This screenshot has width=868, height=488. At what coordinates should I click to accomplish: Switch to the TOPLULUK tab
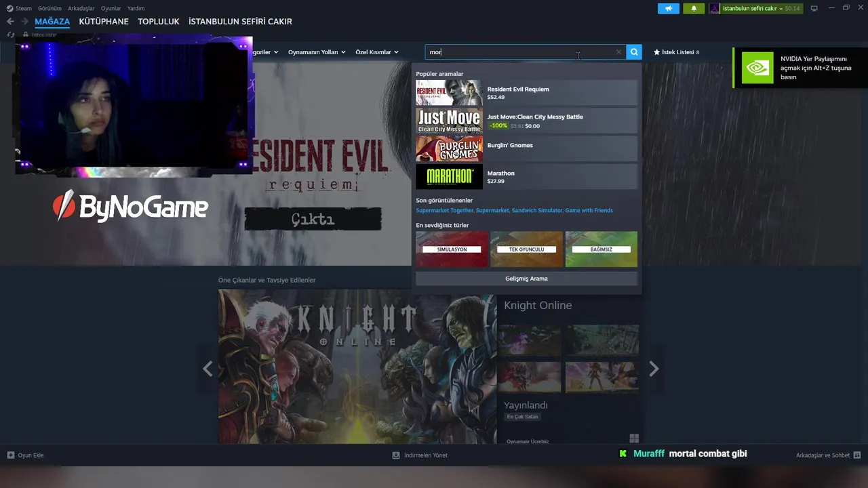[159, 22]
